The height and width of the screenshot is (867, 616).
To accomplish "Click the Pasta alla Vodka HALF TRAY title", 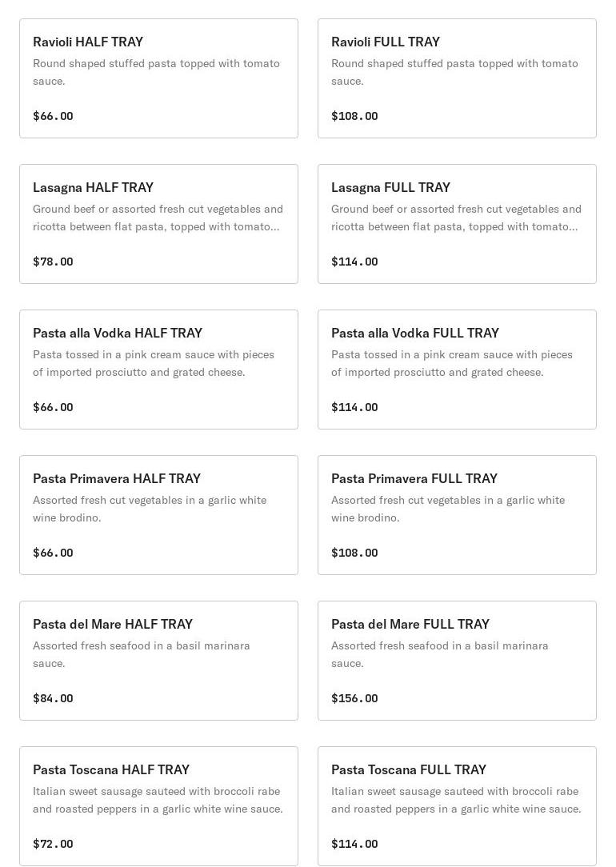I will click(118, 333).
